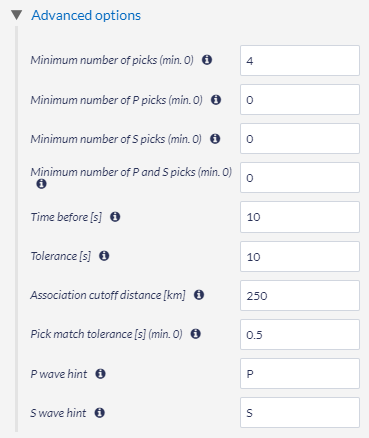
Task: Select the Minimum number of S picks field
Action: click(300, 139)
